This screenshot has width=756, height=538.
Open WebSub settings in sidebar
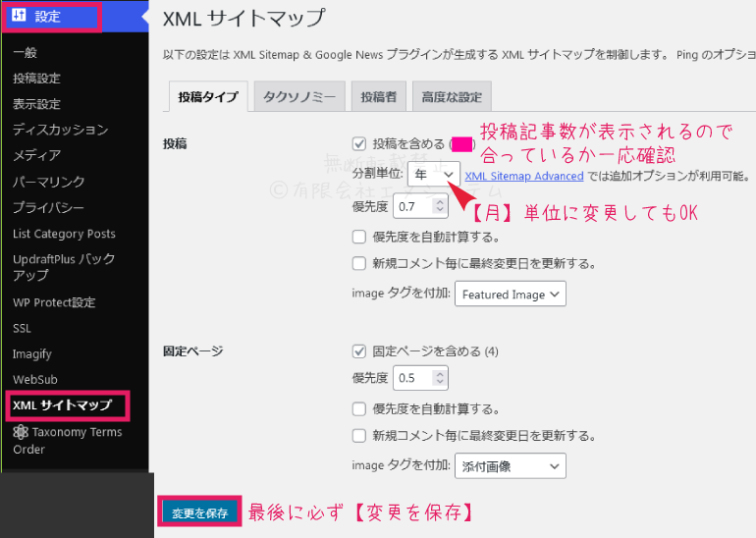pyautogui.click(x=35, y=379)
